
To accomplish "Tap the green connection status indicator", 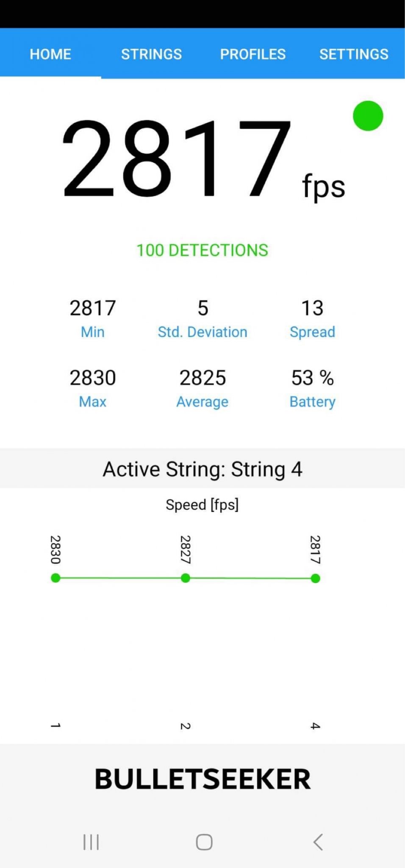I will (x=368, y=116).
